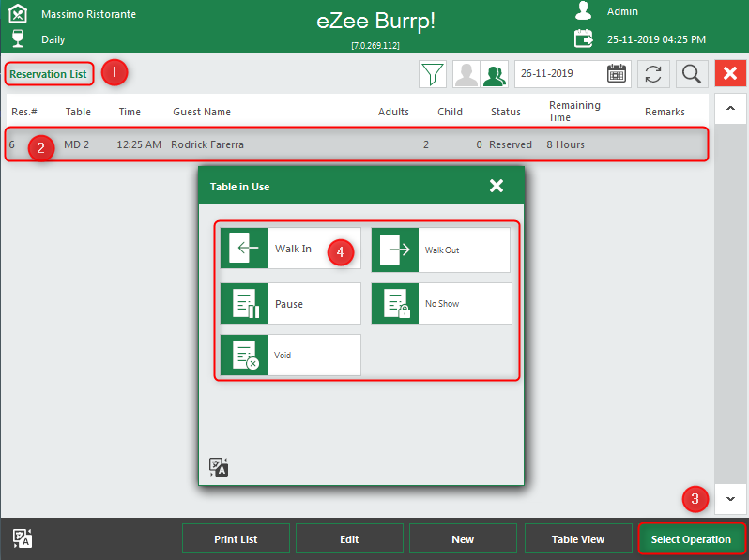Click the Select Operation button

(691, 539)
